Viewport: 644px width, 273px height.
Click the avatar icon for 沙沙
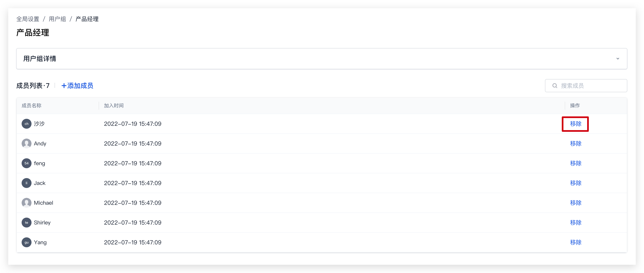pos(27,124)
